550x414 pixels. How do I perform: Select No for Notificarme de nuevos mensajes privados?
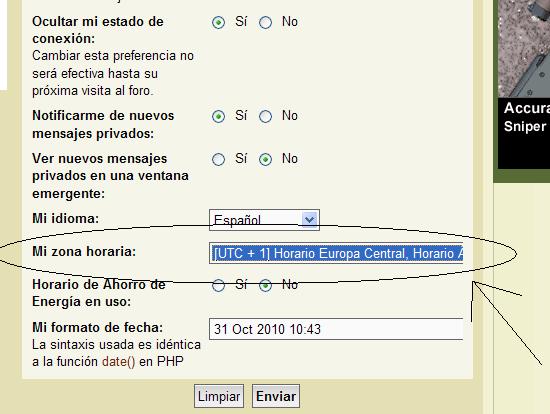(x=265, y=116)
